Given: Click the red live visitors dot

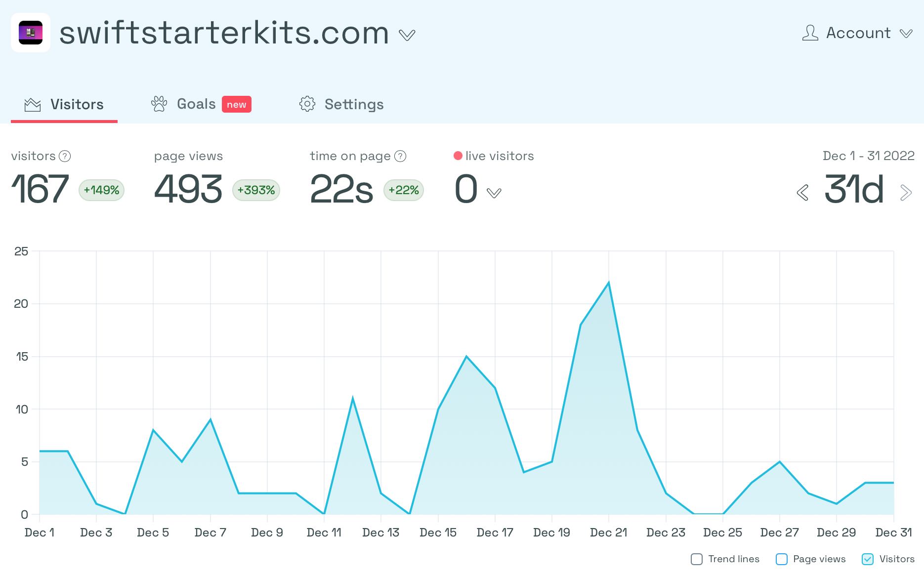Looking at the screenshot, I should 458,156.
